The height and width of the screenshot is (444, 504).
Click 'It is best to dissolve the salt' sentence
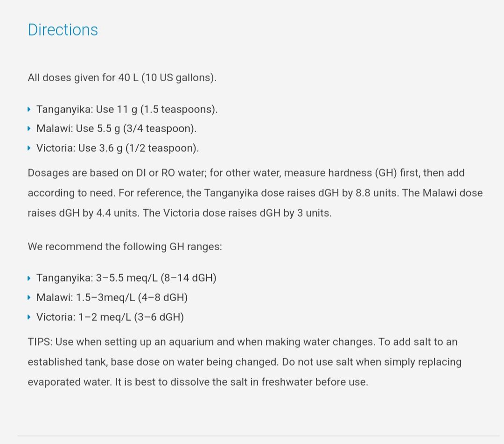click(x=242, y=382)
